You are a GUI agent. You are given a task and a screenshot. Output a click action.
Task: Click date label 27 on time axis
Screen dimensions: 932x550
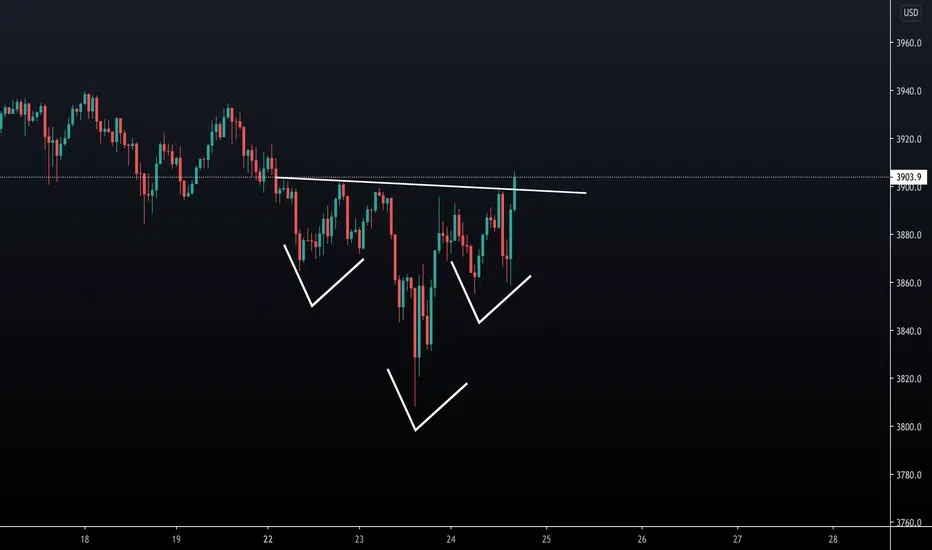click(738, 539)
